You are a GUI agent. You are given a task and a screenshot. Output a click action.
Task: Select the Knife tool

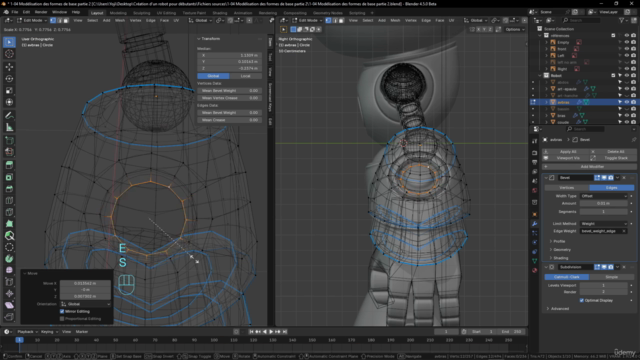coord(9,212)
